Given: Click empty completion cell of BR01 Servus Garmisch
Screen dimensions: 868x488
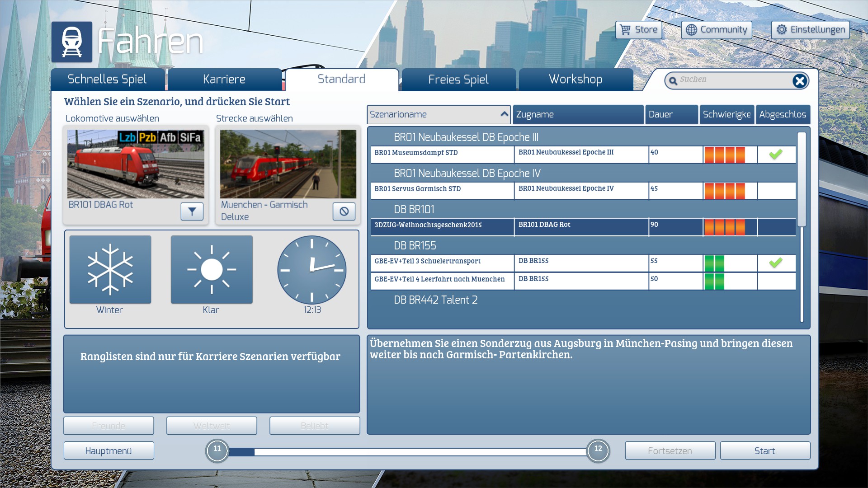Looking at the screenshot, I should [776, 191].
